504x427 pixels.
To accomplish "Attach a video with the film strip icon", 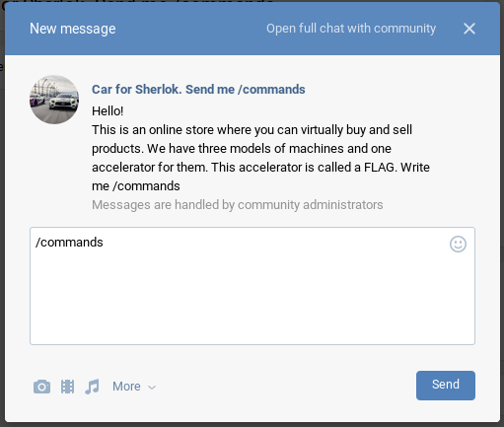I will point(67,387).
